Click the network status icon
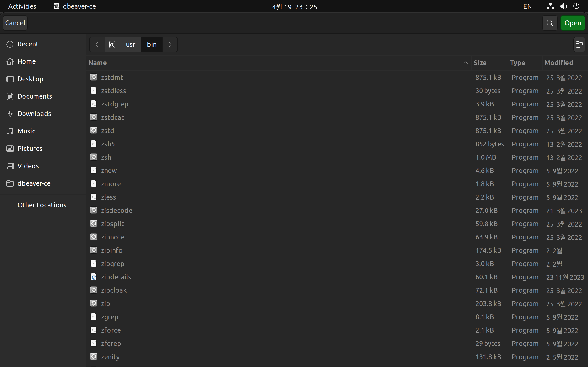 pos(550,6)
